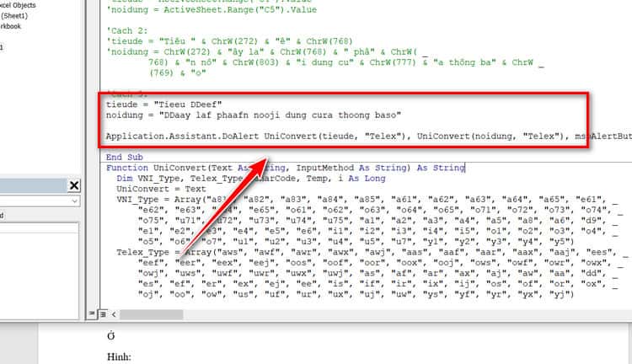Click the Function UniConvert declaration line
Image resolution: width=632 pixels, height=364 pixels.
pyautogui.click(x=286, y=168)
